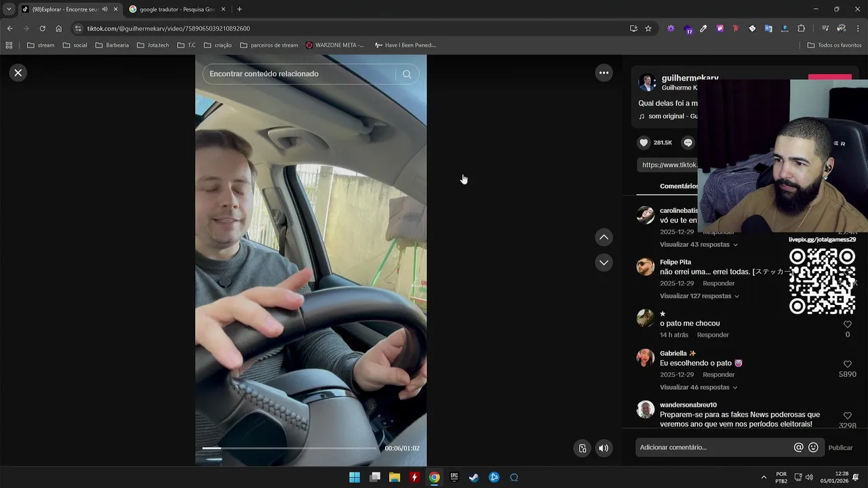Toggle the auto-scroll icon beside volume
The height and width of the screenshot is (488, 868).
[x=582, y=448]
